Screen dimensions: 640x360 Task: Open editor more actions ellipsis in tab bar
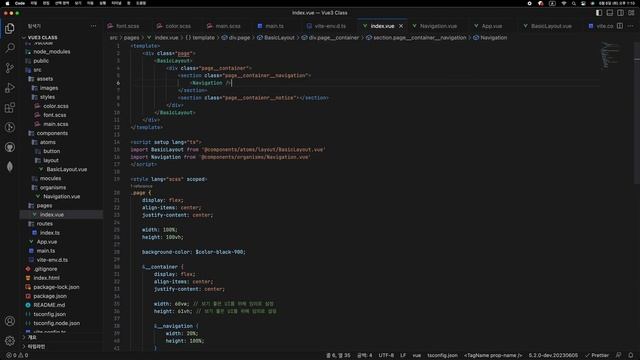pyautogui.click(x=631, y=26)
